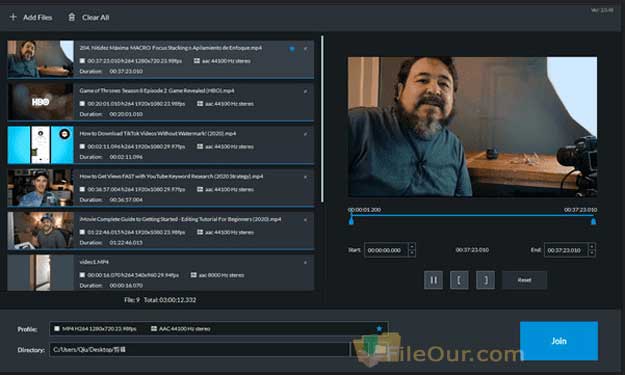Click video stream icon in video1.MP4 row
The height and width of the screenshot is (375, 625).
(x=82, y=275)
